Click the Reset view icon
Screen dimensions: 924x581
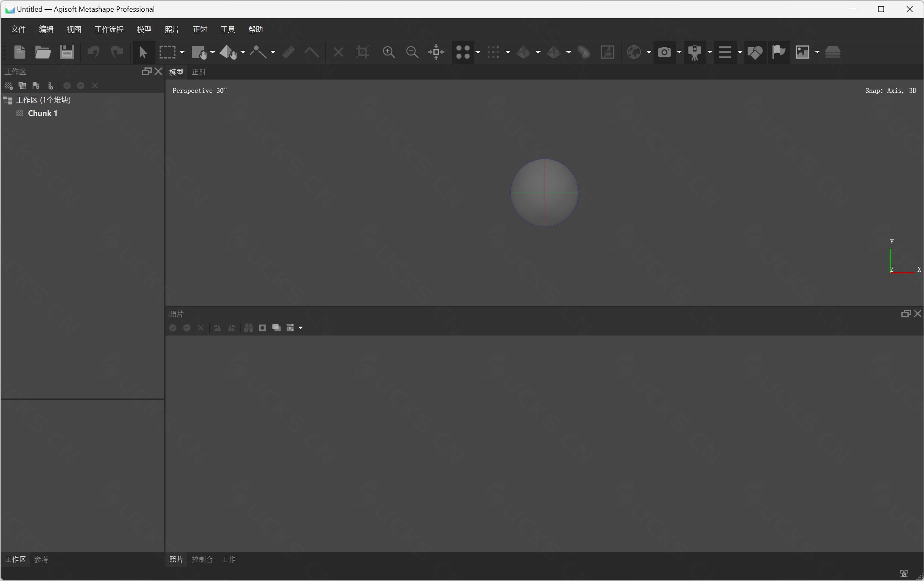coord(436,52)
